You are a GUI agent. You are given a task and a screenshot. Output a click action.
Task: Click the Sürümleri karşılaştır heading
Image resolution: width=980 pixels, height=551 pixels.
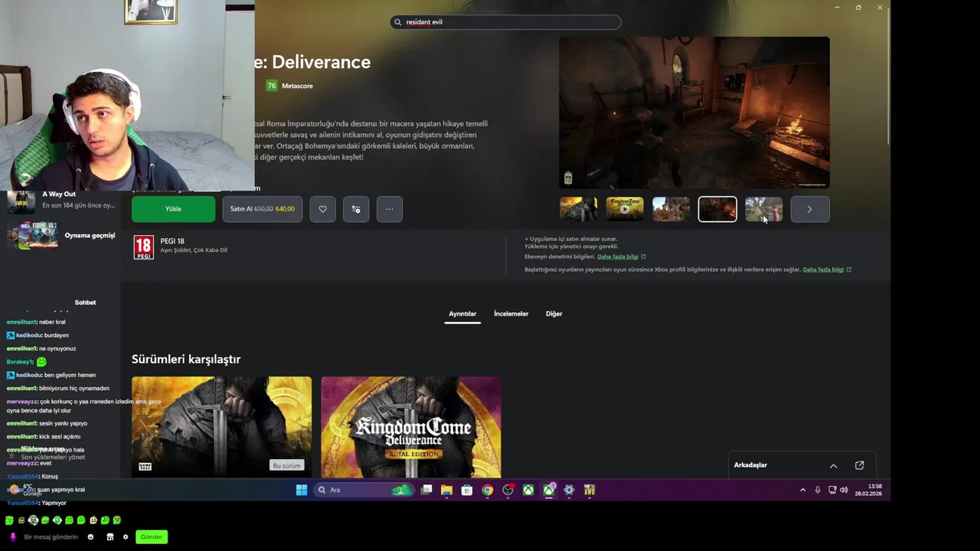[x=186, y=359]
